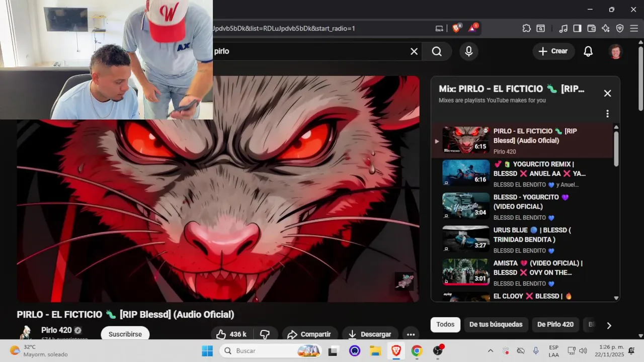
Task: Open the weather widget showing 32°C
Action: point(39,350)
